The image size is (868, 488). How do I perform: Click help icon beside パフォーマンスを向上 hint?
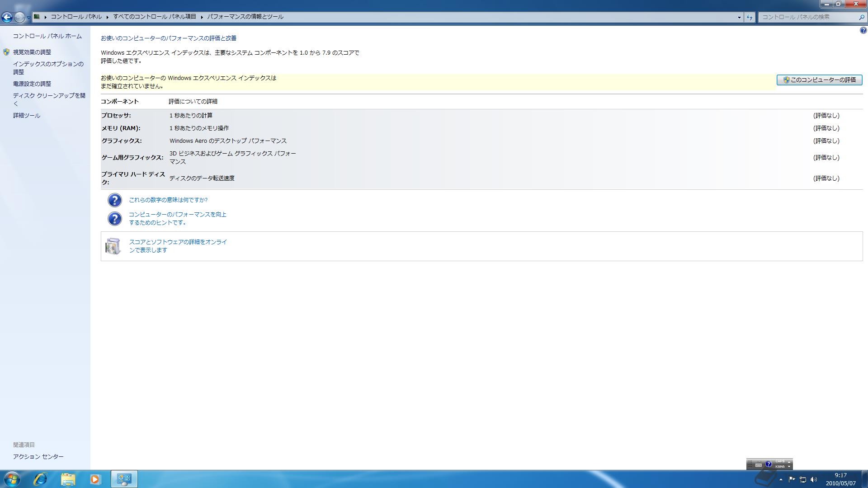115,219
